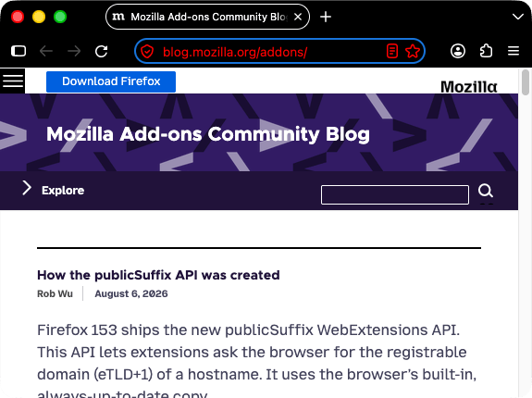
Task: Open Firefox account icon
Action: click(458, 51)
